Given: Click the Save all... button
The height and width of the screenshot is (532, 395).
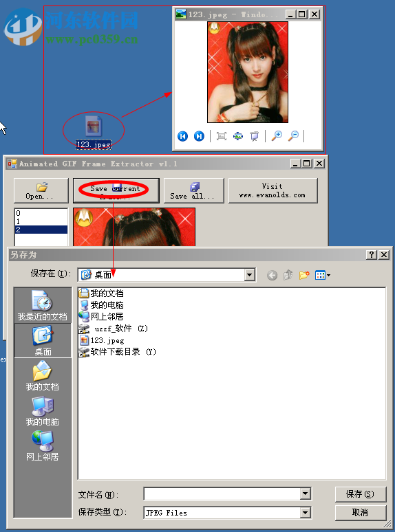Looking at the screenshot, I should 194,190.
